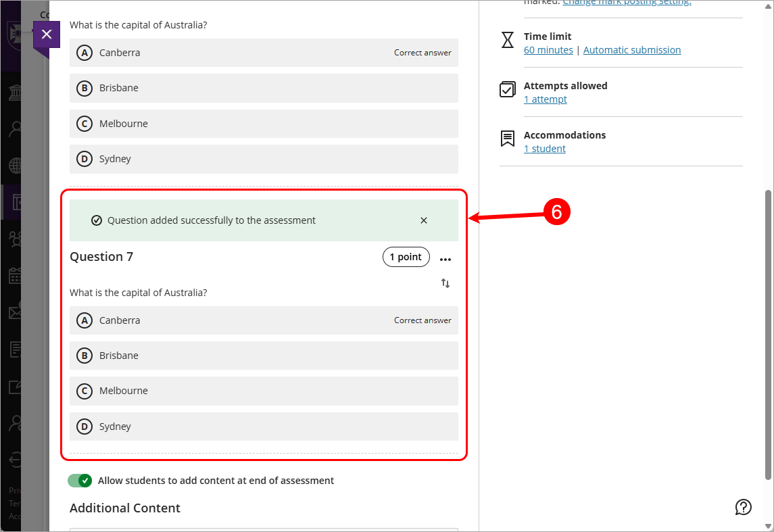Select upper question answer D Sydney
Screen dimensions: 774x532
tap(264, 159)
